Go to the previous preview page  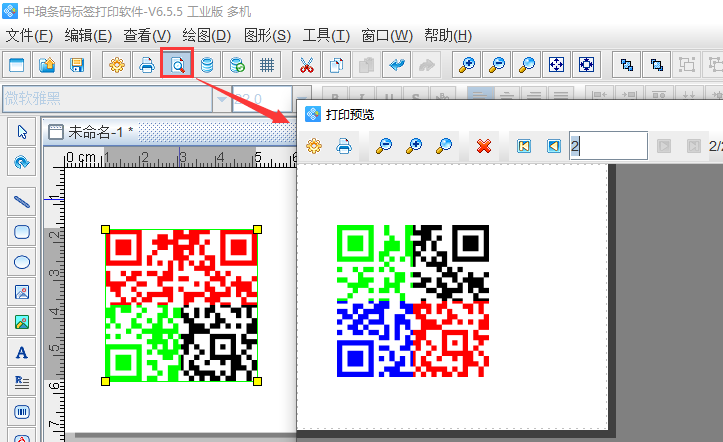(x=553, y=146)
